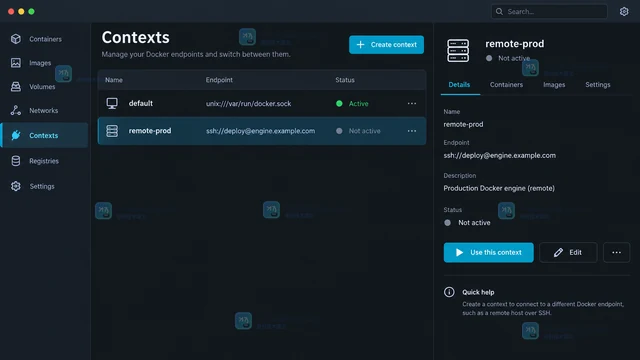Click the plus icon on Create context
Screen dimensions: 640x360
pyautogui.click(x=360, y=44)
